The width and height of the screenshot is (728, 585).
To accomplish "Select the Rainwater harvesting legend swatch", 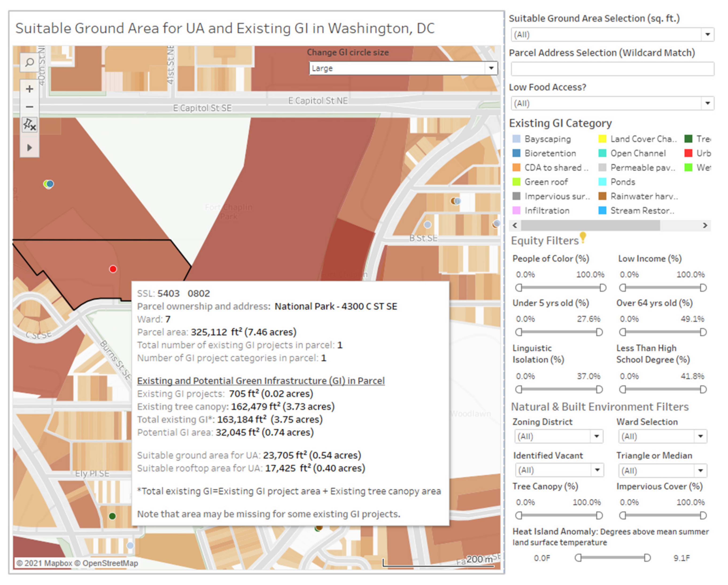I will click(602, 196).
